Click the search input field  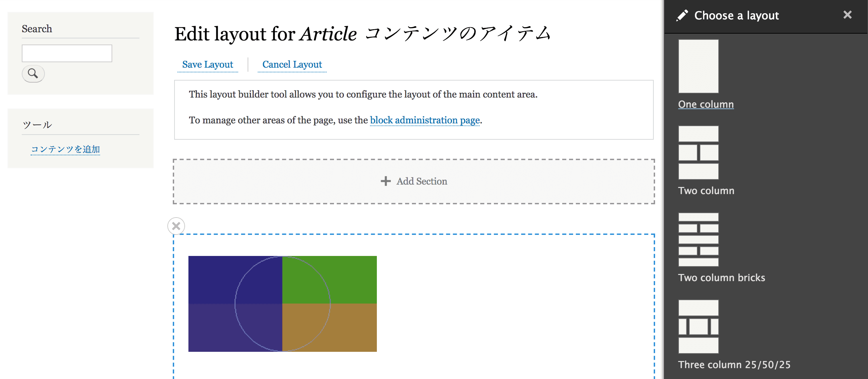click(x=67, y=53)
